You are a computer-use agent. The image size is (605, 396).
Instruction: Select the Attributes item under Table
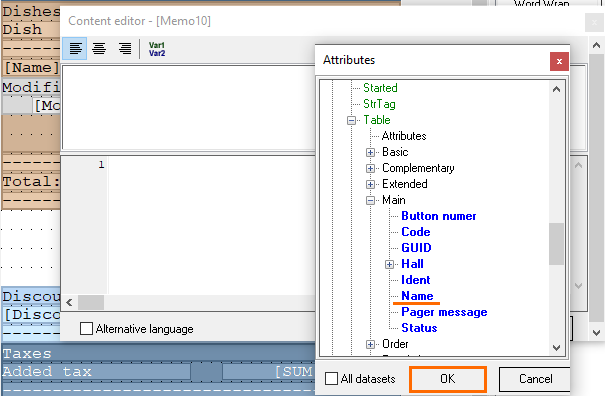pyautogui.click(x=404, y=136)
